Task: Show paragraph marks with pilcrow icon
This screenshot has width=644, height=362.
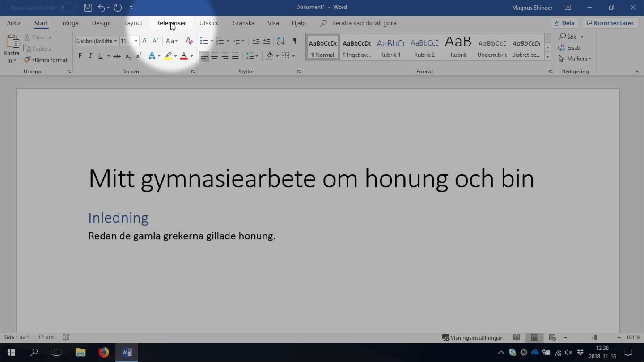Action: pyautogui.click(x=295, y=41)
